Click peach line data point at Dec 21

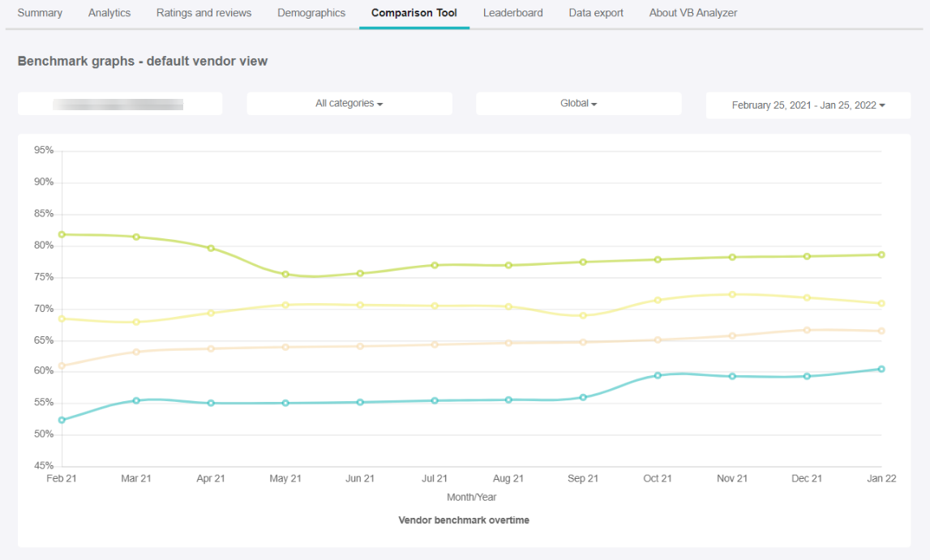807,330
